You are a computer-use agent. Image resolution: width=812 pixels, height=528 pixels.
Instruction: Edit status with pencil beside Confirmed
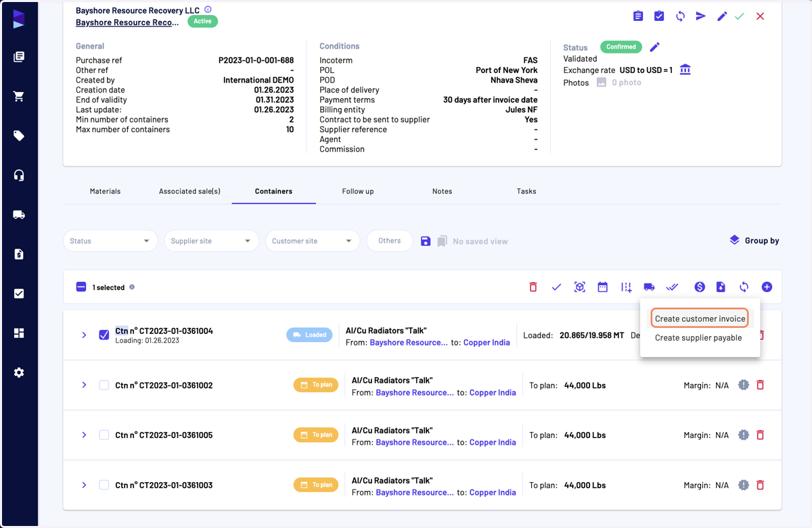coord(654,47)
